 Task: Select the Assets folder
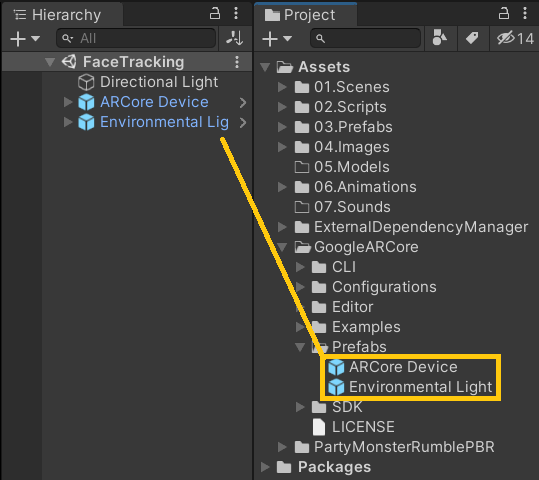(324, 67)
